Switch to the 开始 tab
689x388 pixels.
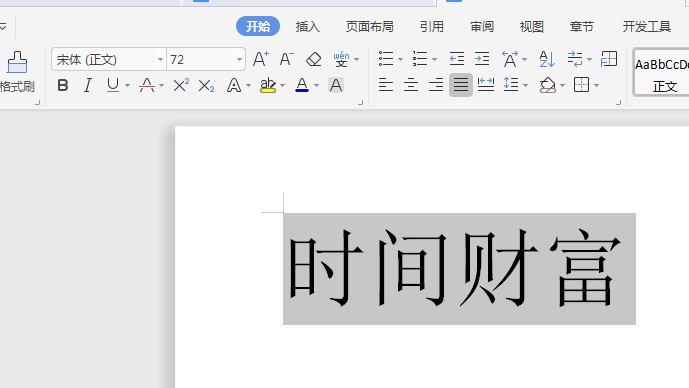258,26
